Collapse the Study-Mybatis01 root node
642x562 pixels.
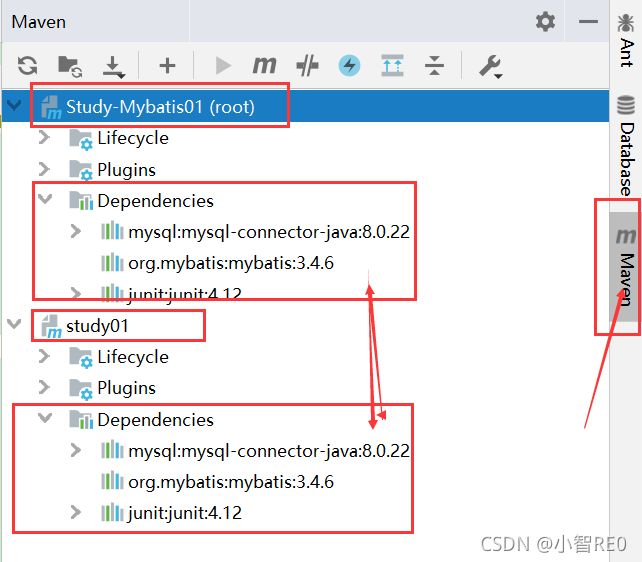[x=14, y=106]
